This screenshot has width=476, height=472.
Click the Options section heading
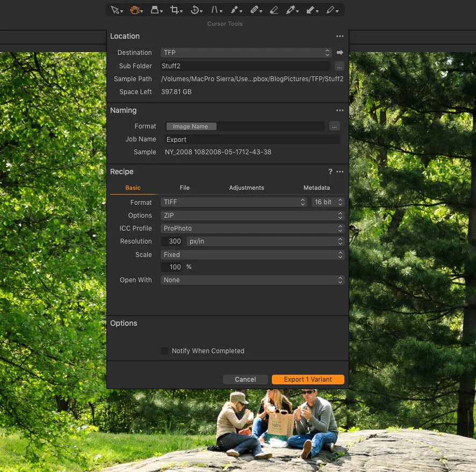click(124, 323)
